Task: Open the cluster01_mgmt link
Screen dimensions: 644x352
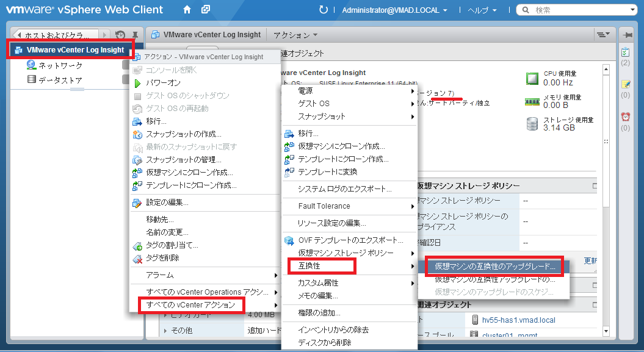Action: coord(510,335)
